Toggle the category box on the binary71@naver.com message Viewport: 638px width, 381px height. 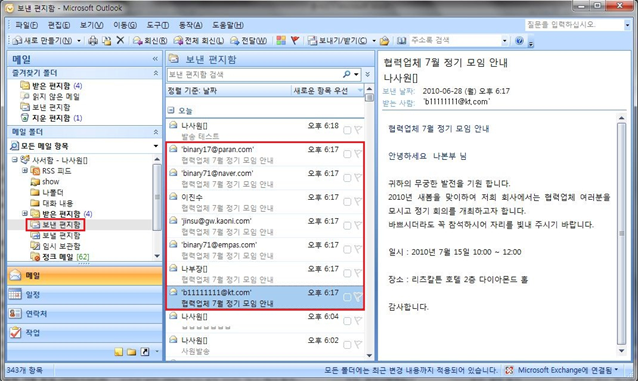click(x=347, y=178)
